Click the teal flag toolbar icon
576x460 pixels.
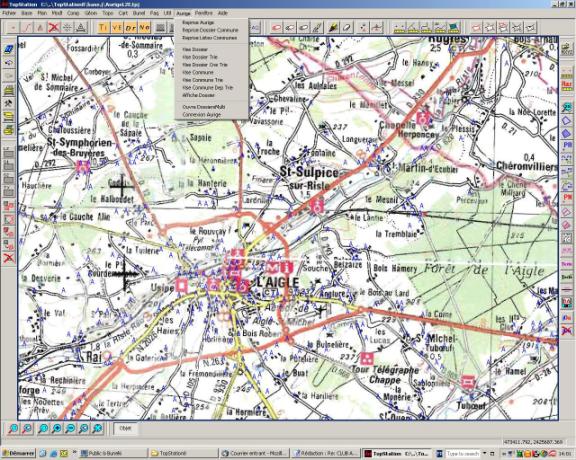(454, 28)
